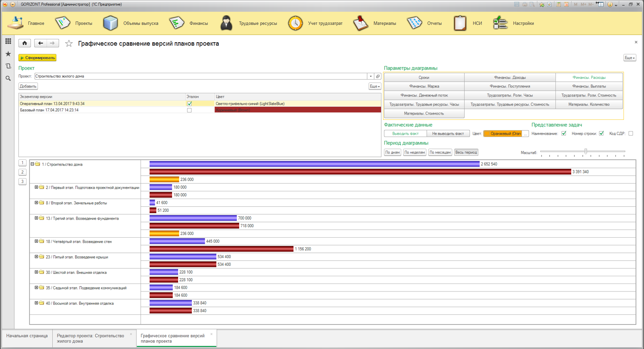Show outline level 2
This screenshot has height=349, width=644.
point(23,172)
